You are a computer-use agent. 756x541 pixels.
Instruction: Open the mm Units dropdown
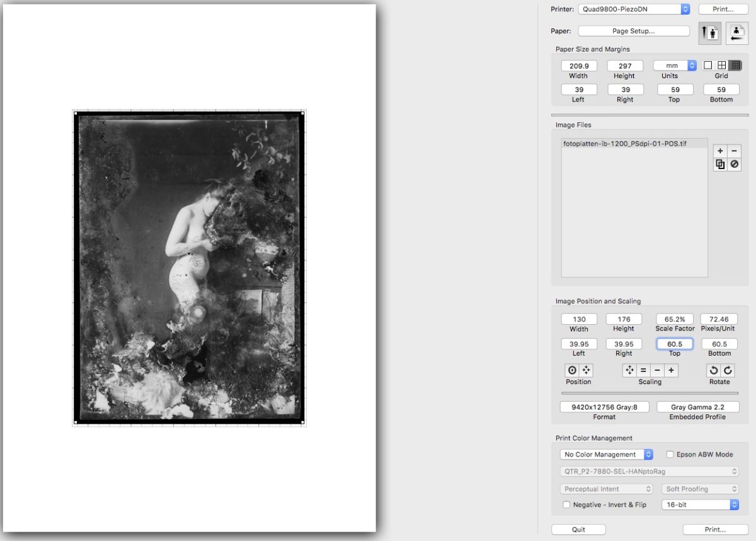tap(674, 66)
